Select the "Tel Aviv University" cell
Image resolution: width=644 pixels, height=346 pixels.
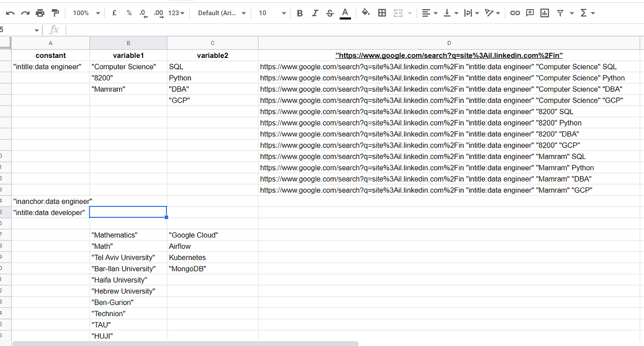tap(128, 257)
